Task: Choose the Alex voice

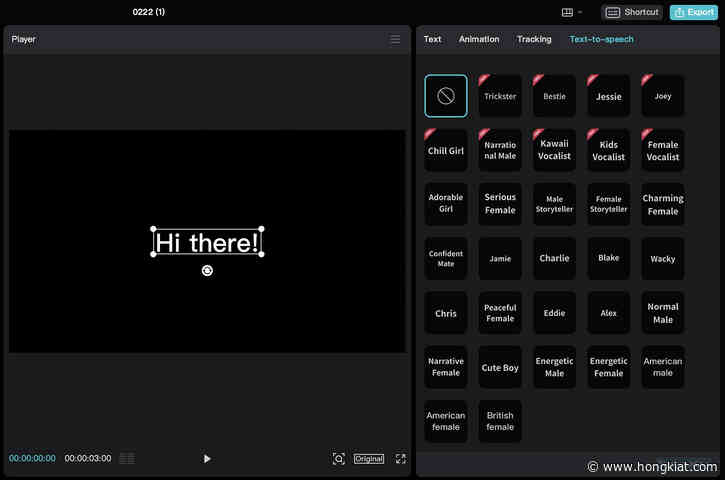Action: (x=608, y=313)
